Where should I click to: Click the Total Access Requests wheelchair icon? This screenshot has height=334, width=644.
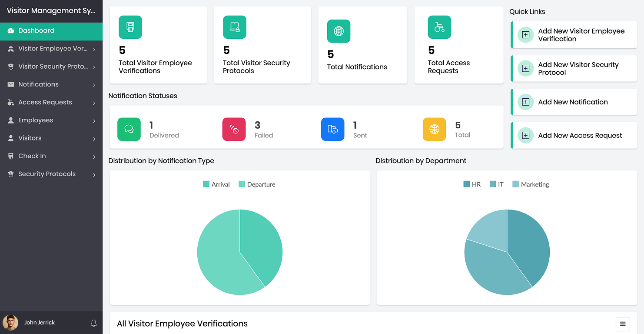pyautogui.click(x=439, y=27)
